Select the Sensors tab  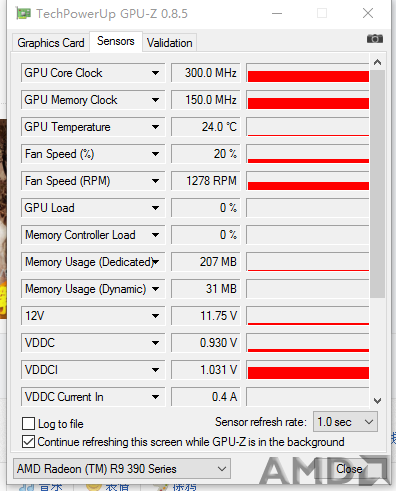coord(116,41)
